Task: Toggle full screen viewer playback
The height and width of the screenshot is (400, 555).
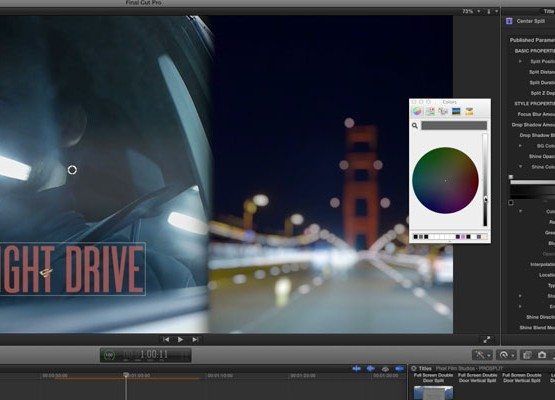Action: [x=487, y=340]
